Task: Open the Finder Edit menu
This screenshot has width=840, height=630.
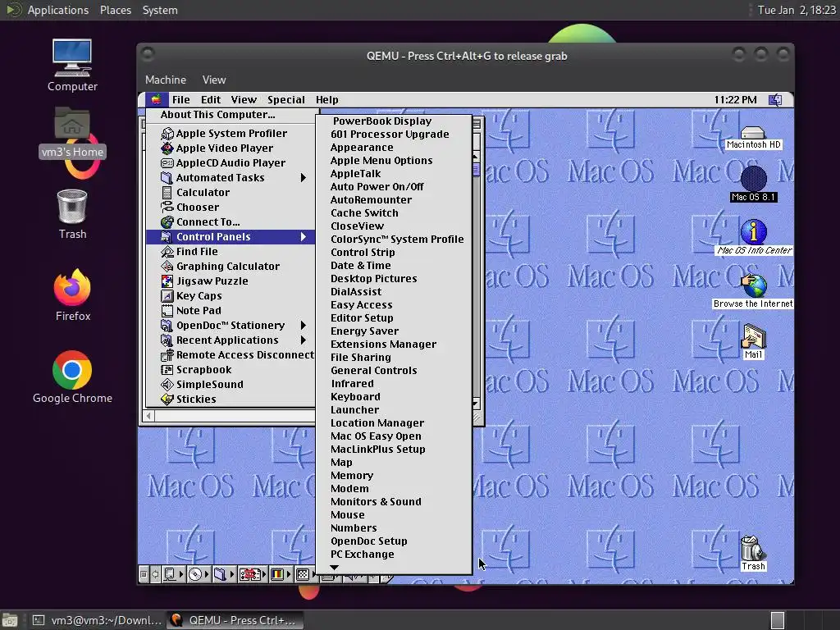Action: coord(211,99)
